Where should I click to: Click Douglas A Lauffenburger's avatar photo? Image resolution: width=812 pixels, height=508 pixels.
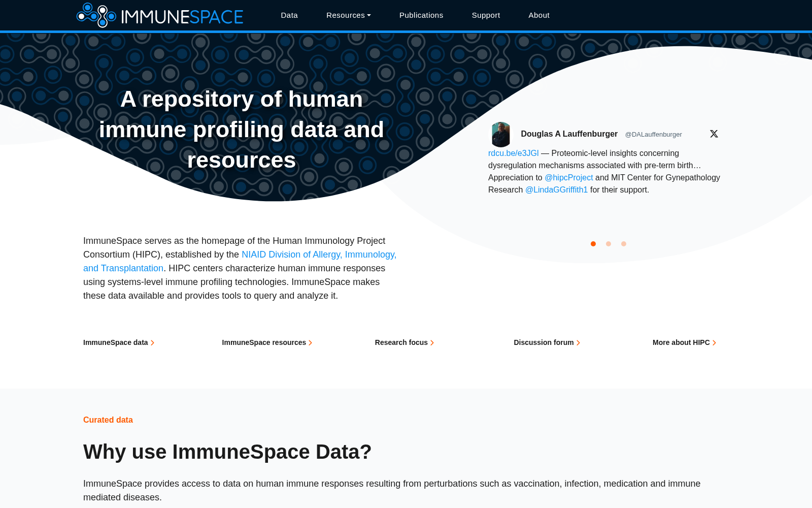[x=501, y=134]
